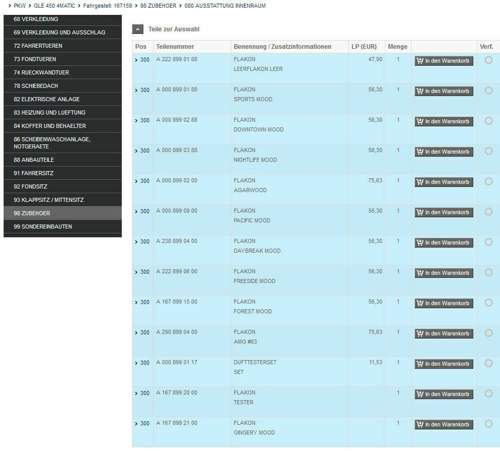The height and width of the screenshot is (451, 500).
Task: Add FOREST MOOD flakon to cart
Action: click(444, 303)
